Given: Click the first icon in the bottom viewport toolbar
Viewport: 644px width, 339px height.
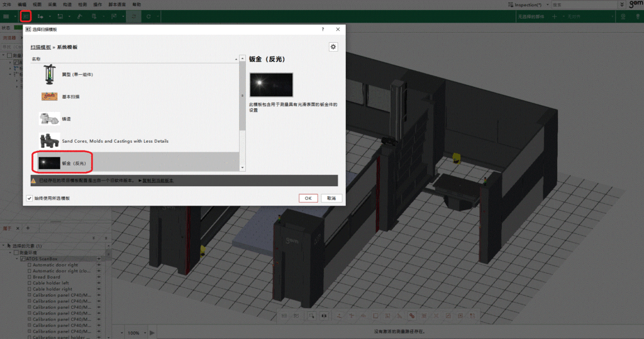Looking at the screenshot, I should [284, 316].
